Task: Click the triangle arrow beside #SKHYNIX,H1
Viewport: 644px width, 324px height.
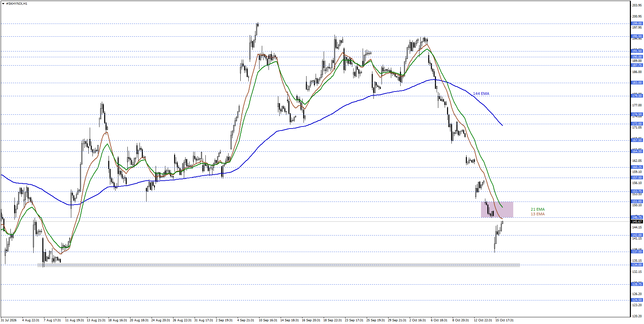Action: coord(3,4)
